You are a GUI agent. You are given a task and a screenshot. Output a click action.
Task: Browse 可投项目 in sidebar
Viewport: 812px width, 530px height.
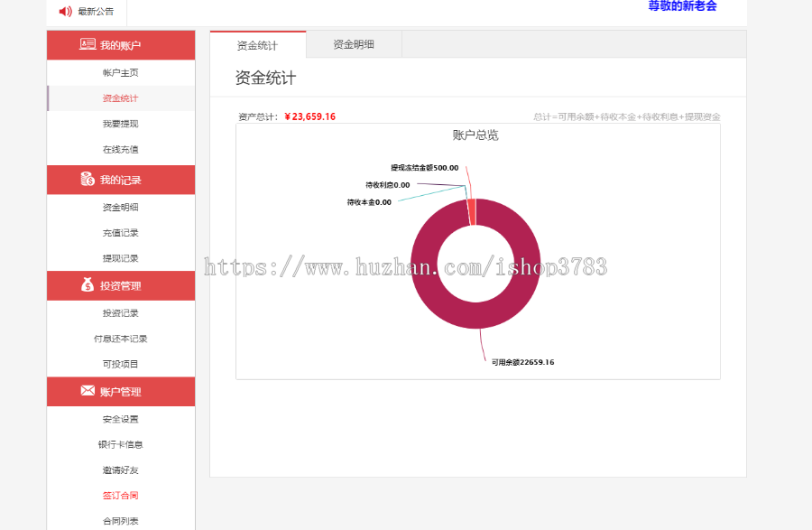click(x=120, y=364)
